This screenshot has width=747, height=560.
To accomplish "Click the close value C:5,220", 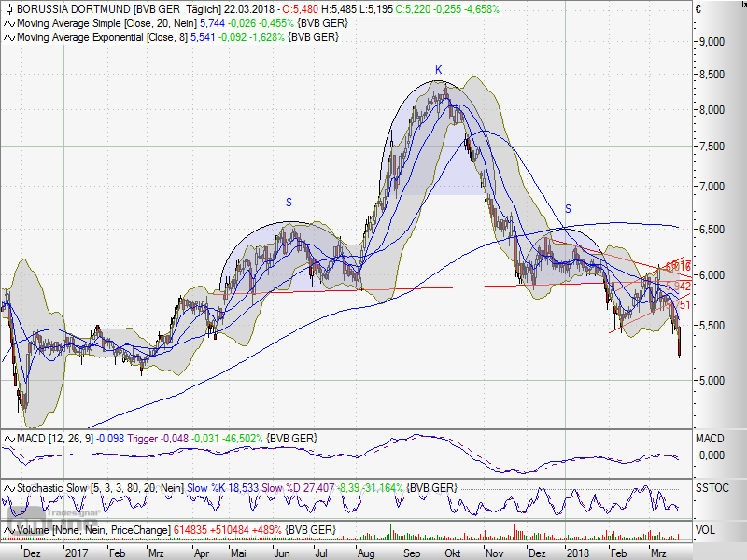I will [414, 9].
